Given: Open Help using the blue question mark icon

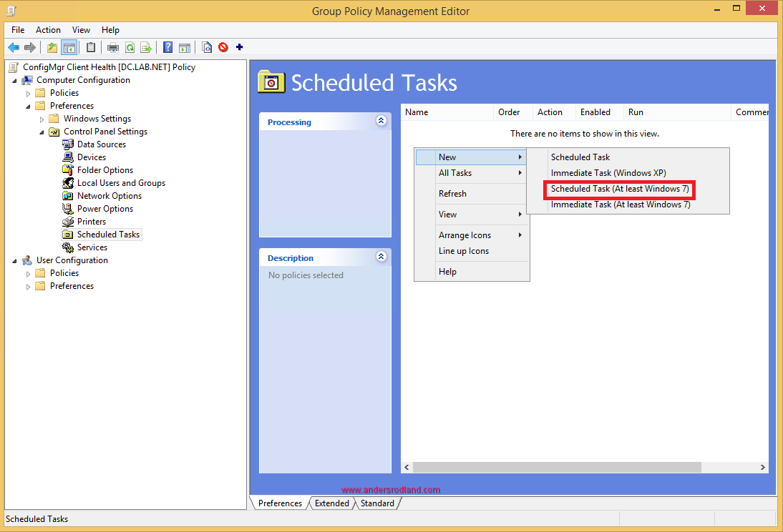Looking at the screenshot, I should pos(168,47).
